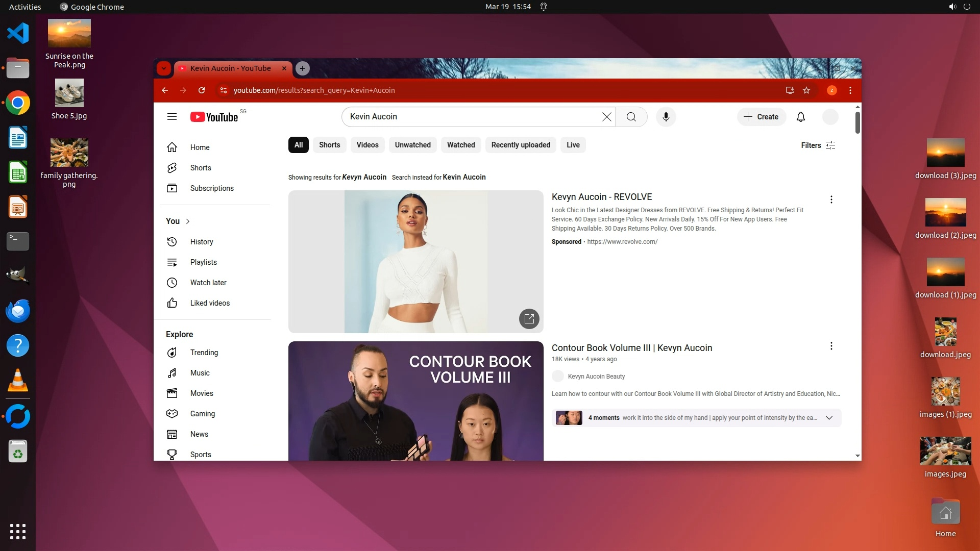Click the page vertical scrollbar
The image size is (980, 551).
coord(857,122)
